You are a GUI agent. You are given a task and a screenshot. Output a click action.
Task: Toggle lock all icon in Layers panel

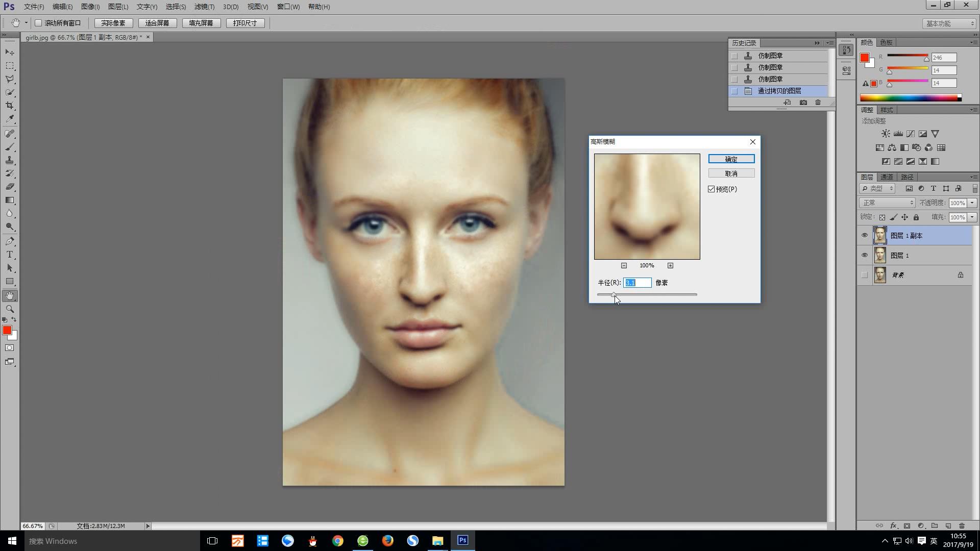[x=916, y=217]
